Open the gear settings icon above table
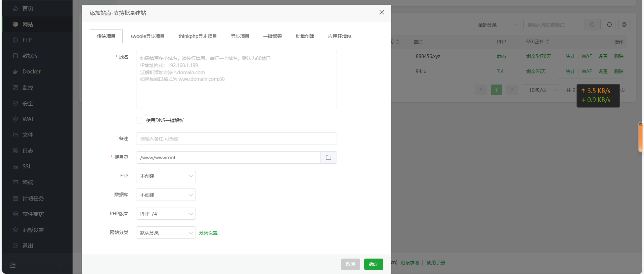This screenshot has width=644, height=274. pyautogui.click(x=624, y=24)
